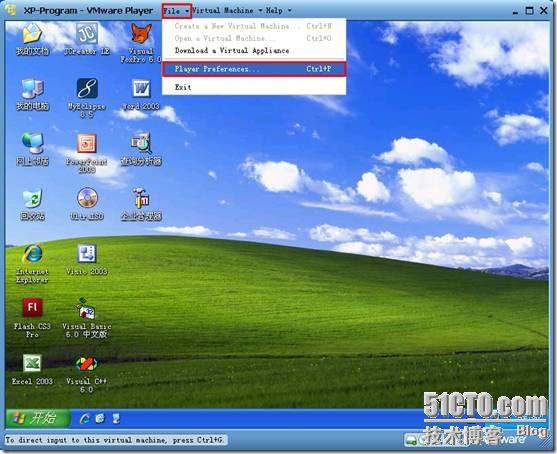This screenshot has height=454, width=557.
Task: Click the Ctrl+G input hint in status bar
Action: 116,440
